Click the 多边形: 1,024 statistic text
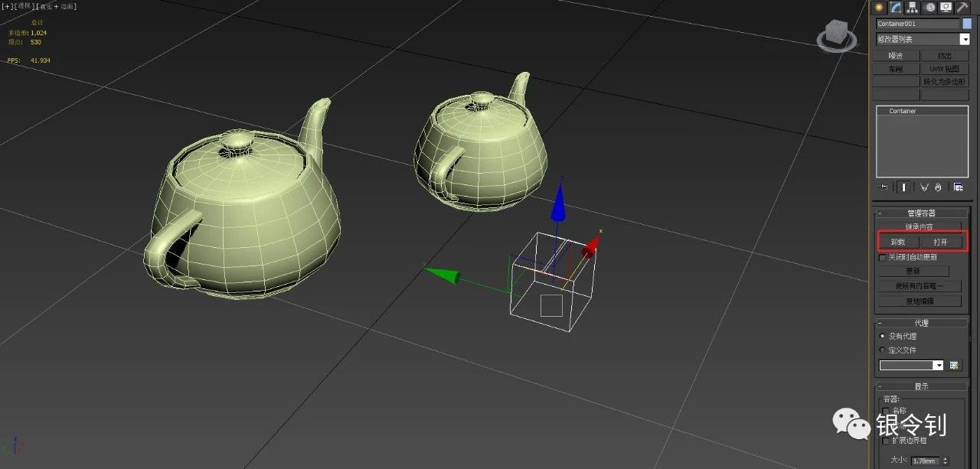This screenshot has height=469, width=980. (x=28, y=33)
